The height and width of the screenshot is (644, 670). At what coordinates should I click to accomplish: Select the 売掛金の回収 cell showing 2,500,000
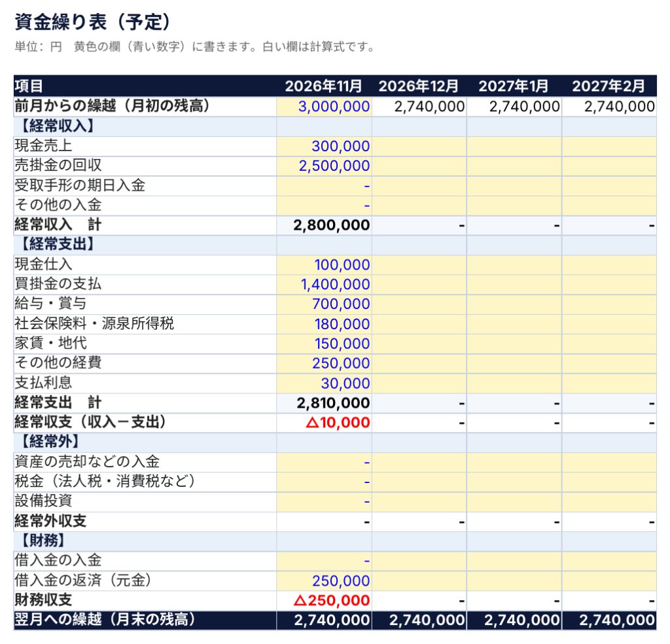click(324, 166)
